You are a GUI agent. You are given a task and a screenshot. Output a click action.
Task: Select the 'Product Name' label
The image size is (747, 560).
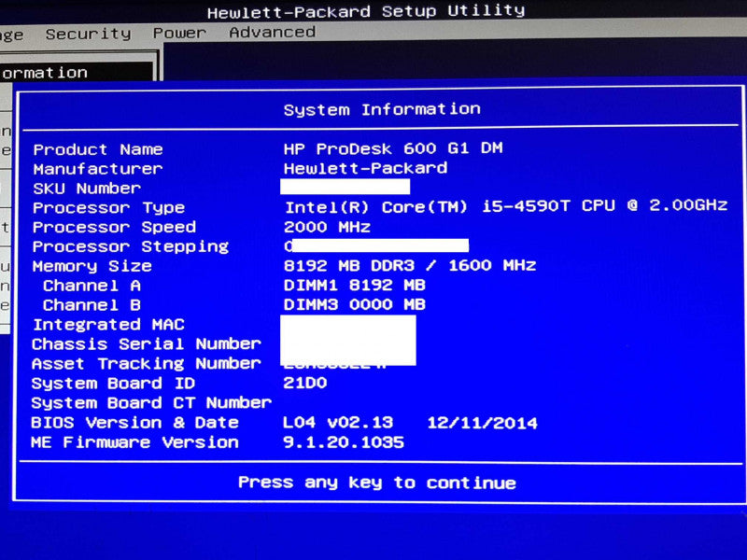(x=98, y=149)
